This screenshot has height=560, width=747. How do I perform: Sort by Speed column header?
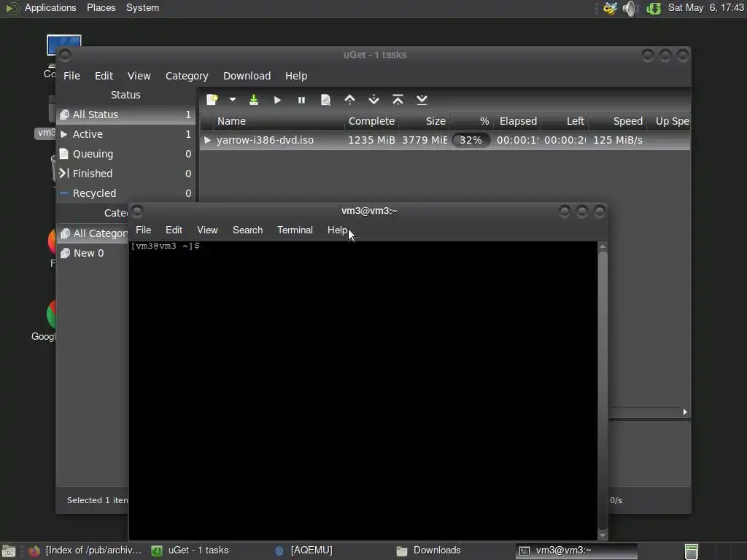tap(618, 121)
